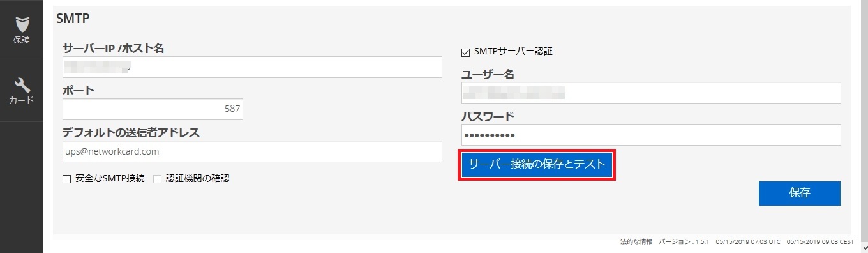Toggle the SMTPサーバー認証 checkbox
The width and height of the screenshot is (868, 253).
coord(465,51)
